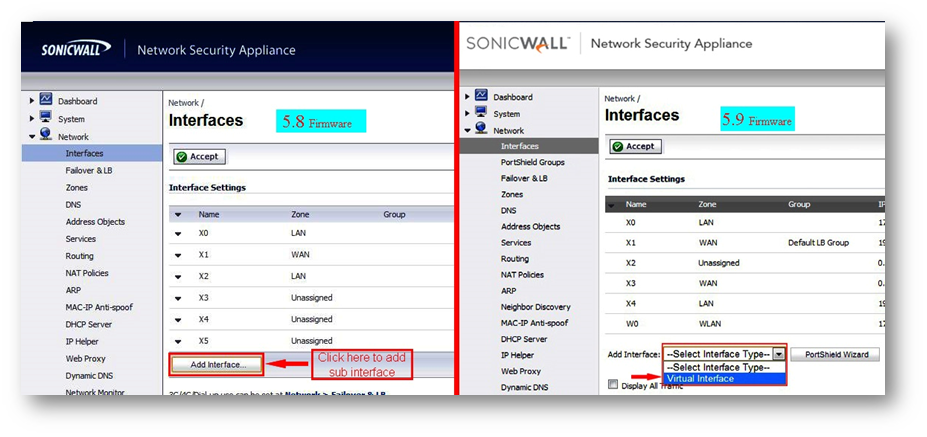The width and height of the screenshot is (927, 437).
Task: Open Failover & LB in 5.8 sidebar
Action: (89, 170)
